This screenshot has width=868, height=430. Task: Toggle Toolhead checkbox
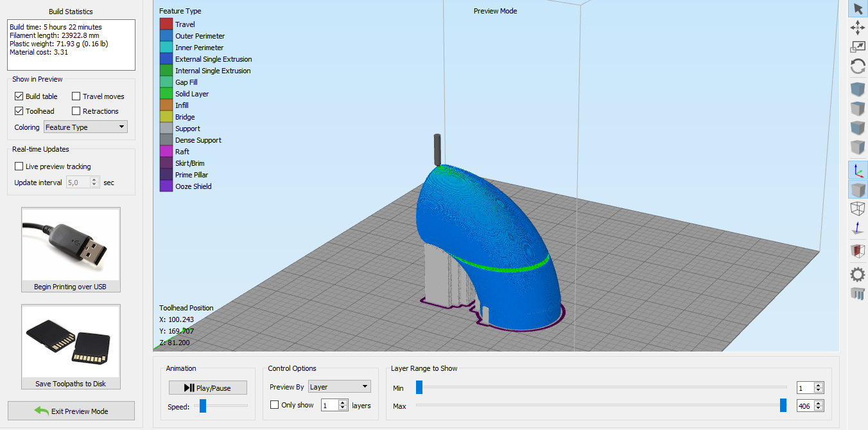19,111
